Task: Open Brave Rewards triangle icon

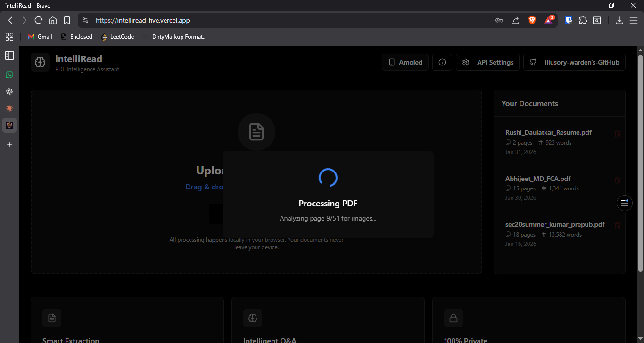Action: (x=548, y=20)
